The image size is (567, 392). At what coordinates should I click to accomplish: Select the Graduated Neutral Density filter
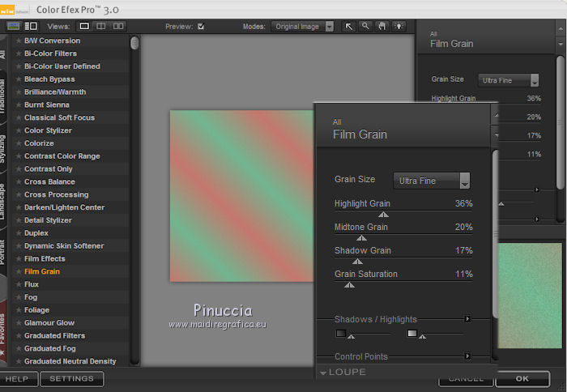pos(70,361)
